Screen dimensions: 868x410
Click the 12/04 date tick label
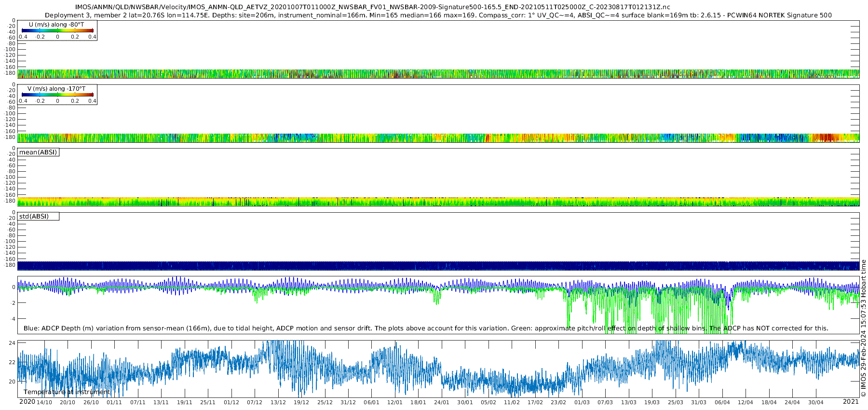746,402
